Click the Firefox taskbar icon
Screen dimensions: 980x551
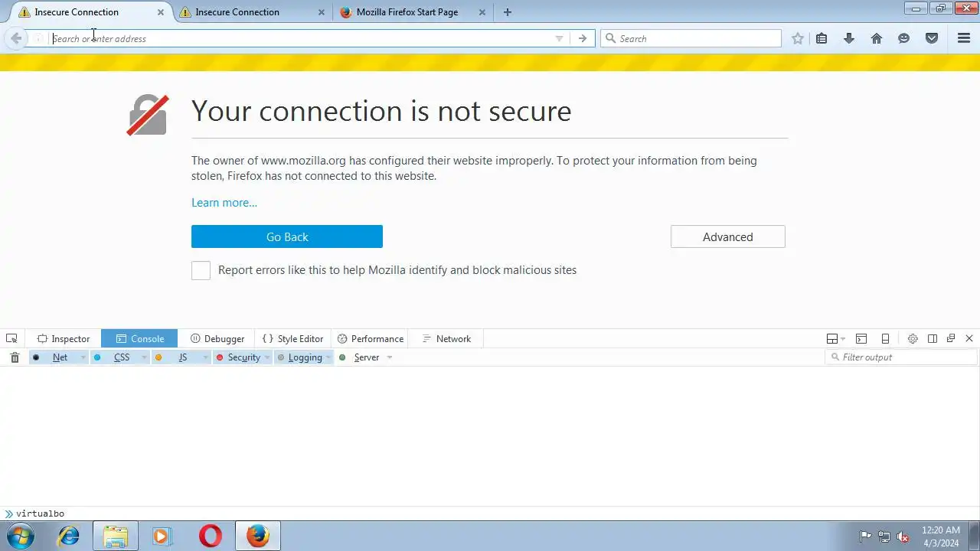[x=258, y=536]
